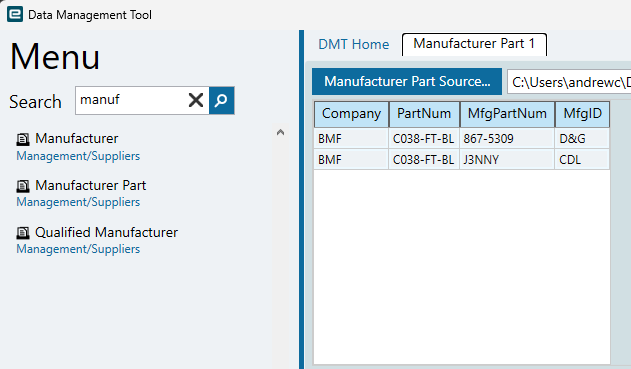Click the Data Management Tool app logo
This screenshot has height=369, width=631.
[15, 14]
